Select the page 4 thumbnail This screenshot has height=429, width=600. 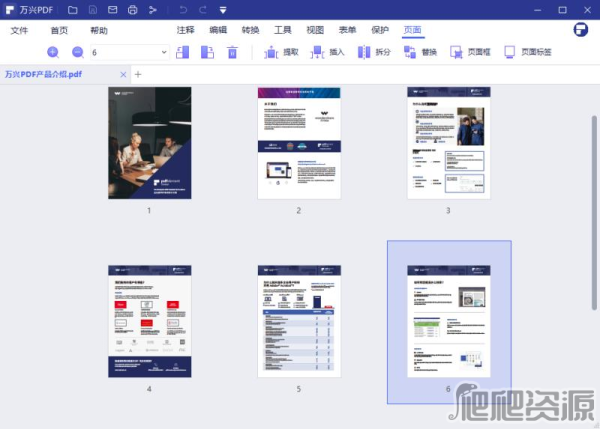[x=149, y=321]
